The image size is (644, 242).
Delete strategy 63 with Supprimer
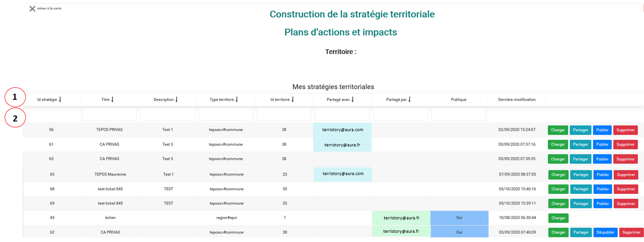pos(626,159)
